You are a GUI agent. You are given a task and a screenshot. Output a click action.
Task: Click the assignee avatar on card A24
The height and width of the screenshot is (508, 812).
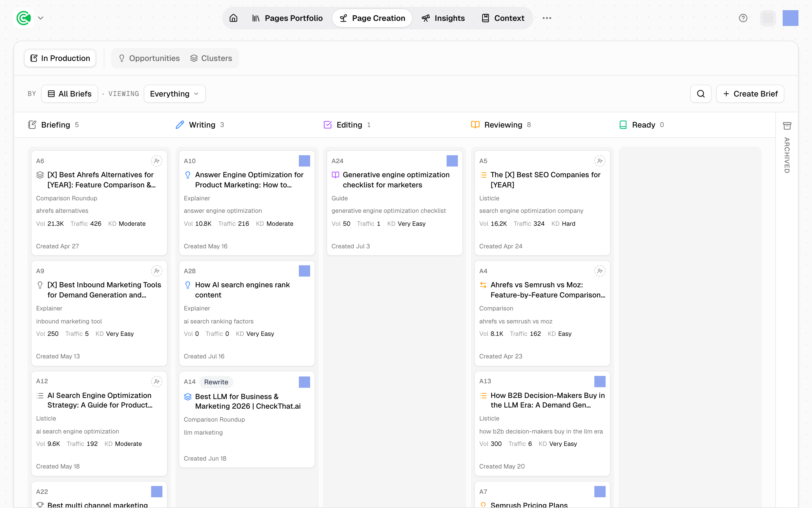click(452, 161)
